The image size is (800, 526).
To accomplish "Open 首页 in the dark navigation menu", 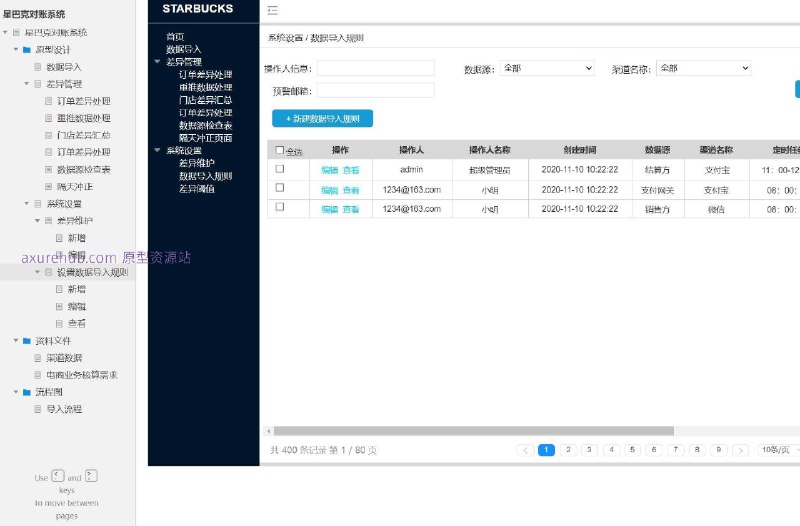I will 175,37.
